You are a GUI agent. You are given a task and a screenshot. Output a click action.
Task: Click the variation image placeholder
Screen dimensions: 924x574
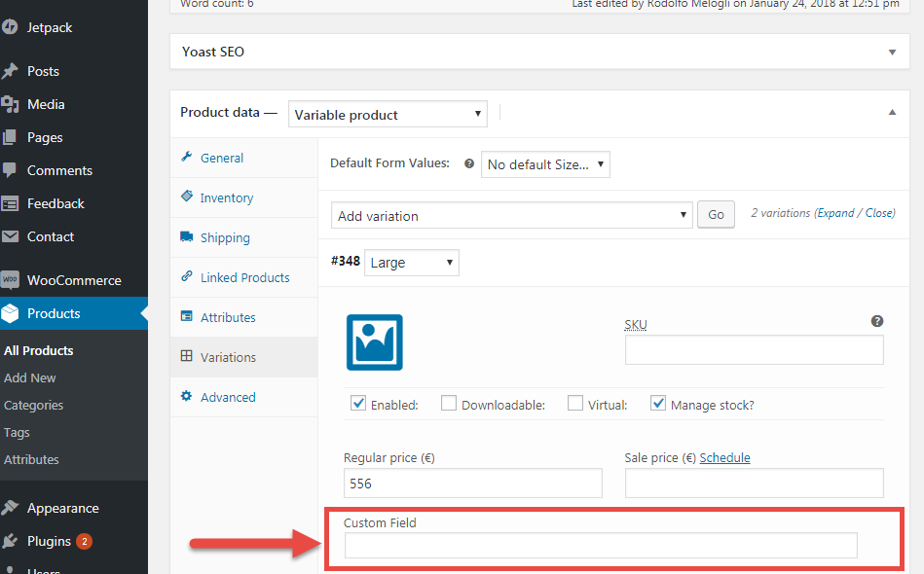[374, 342]
